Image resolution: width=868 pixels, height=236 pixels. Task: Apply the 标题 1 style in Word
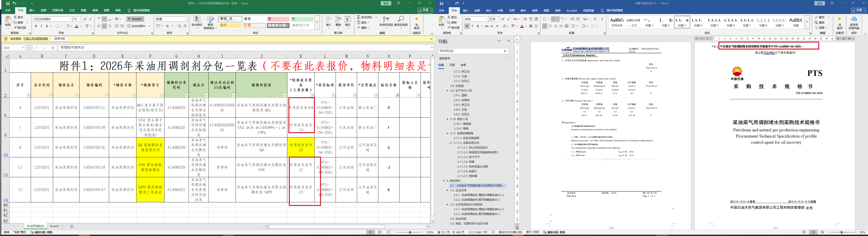(649, 22)
